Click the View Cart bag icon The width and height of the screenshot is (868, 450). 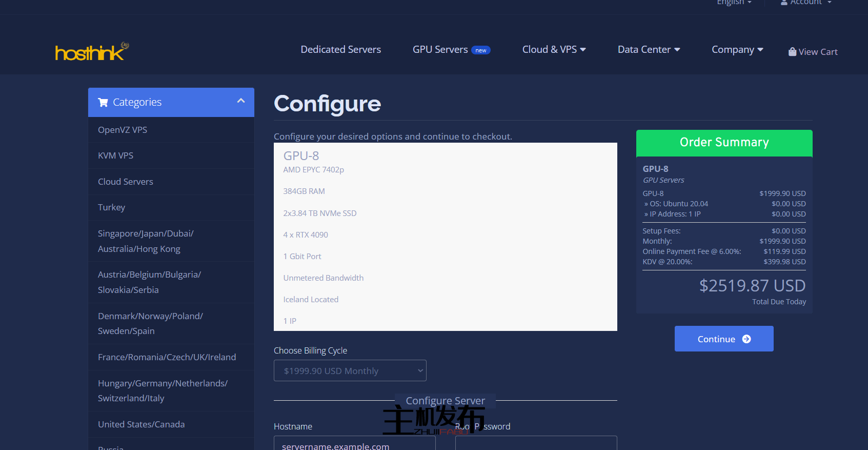click(x=792, y=52)
